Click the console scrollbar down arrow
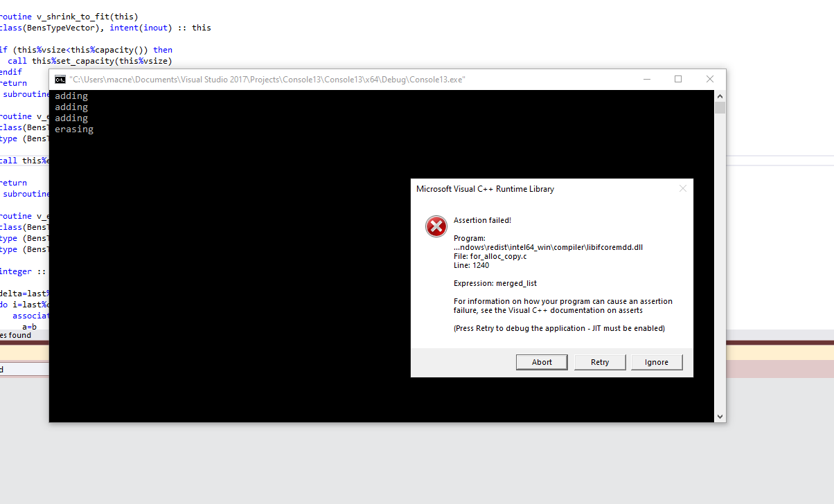The height and width of the screenshot is (504, 834). 720,416
